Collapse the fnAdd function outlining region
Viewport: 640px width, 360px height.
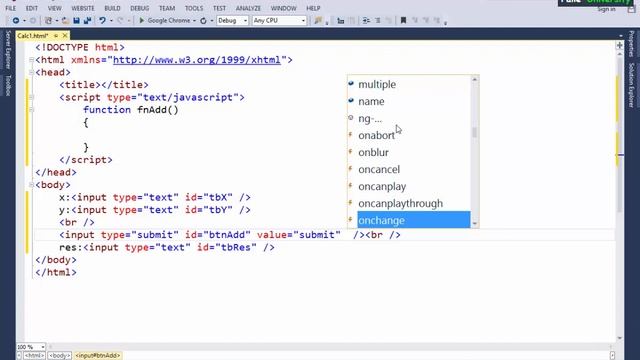click(x=31, y=110)
